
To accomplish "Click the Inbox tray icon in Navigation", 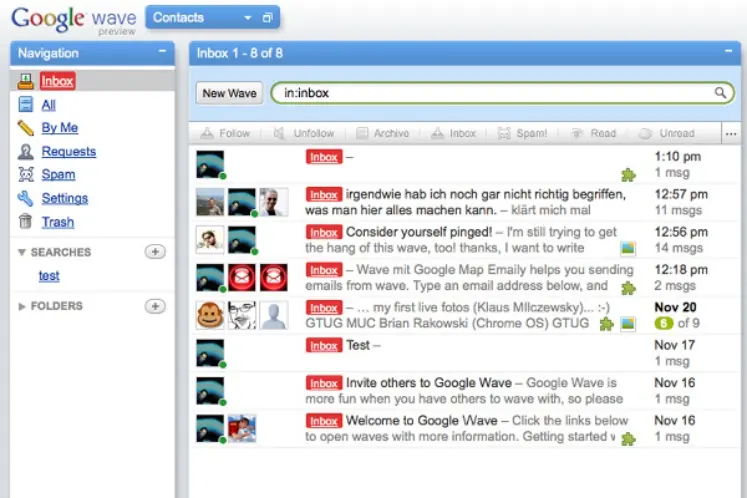I will (26, 81).
